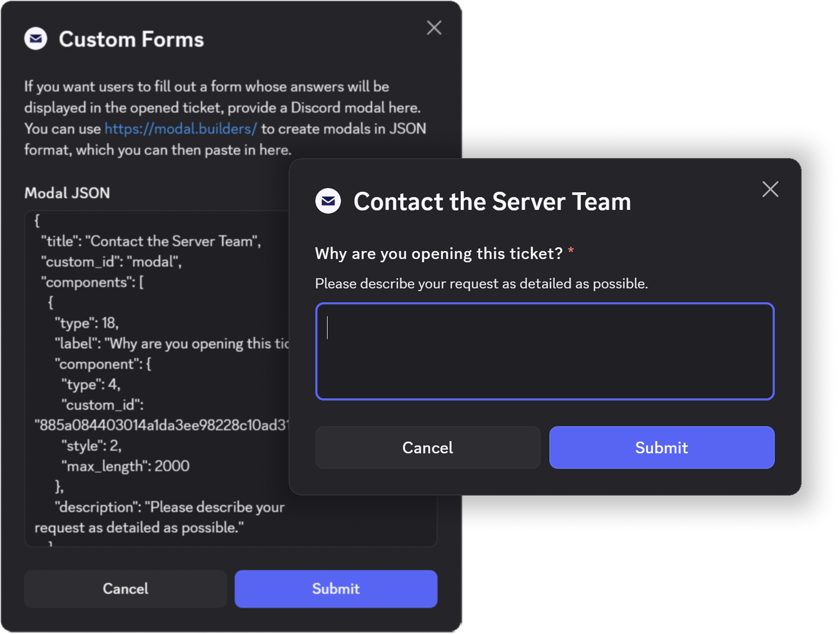This screenshot has width=840, height=634.
Task: Close the Custom Forms dialog
Action: click(x=434, y=28)
